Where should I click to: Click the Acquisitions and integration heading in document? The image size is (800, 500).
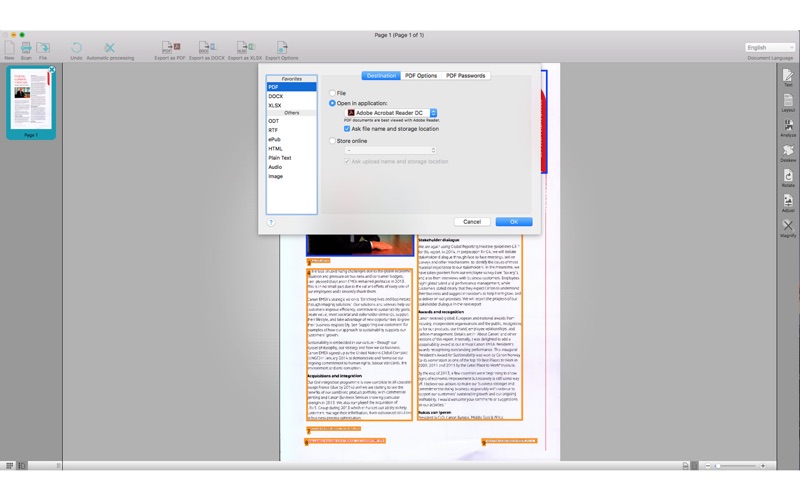point(335,376)
